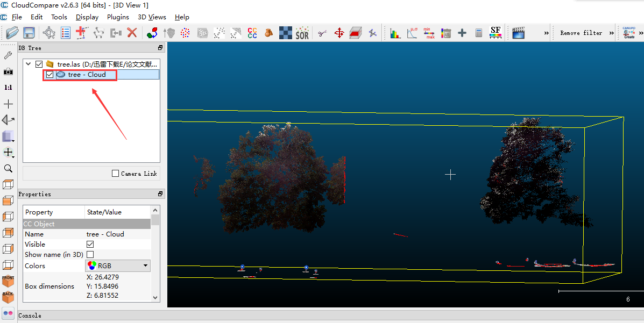
Task: Select the SOR filter tool
Action: pos(302,33)
